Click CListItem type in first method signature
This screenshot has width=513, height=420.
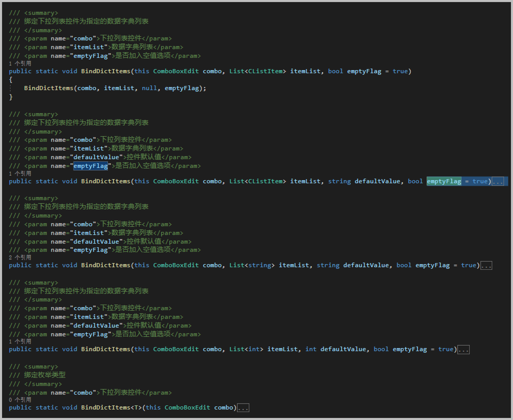pyautogui.click(x=265, y=71)
